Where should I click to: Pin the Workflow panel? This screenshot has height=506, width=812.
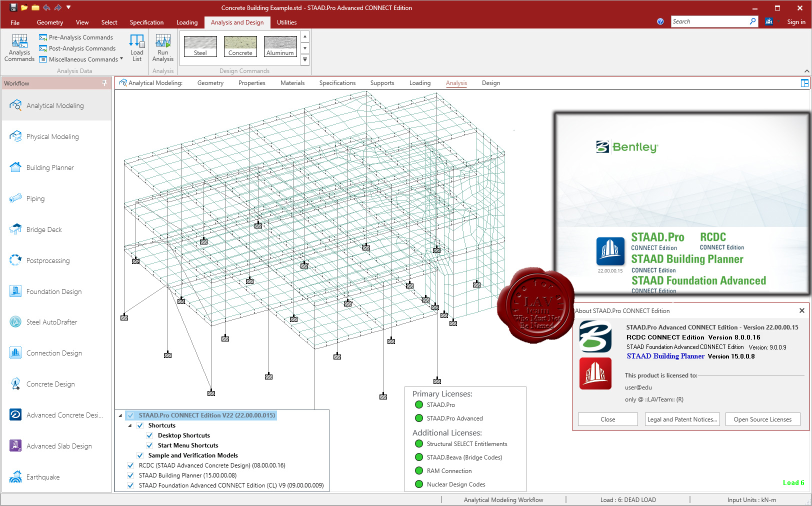click(104, 83)
